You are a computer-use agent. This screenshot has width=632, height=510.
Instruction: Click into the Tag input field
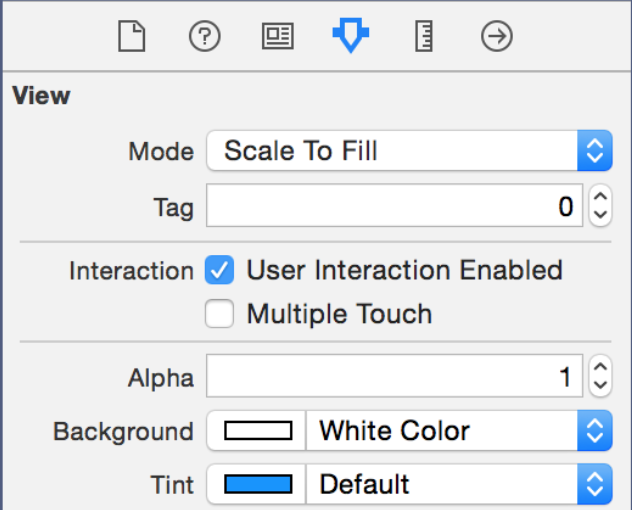(394, 206)
